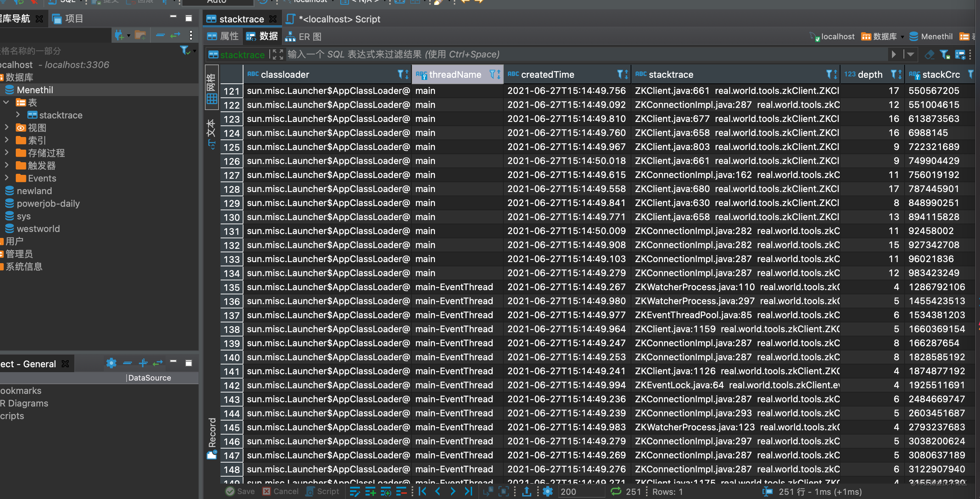Click the duplicate row icon in bottom toolbar
The image size is (980, 499).
[x=386, y=491]
